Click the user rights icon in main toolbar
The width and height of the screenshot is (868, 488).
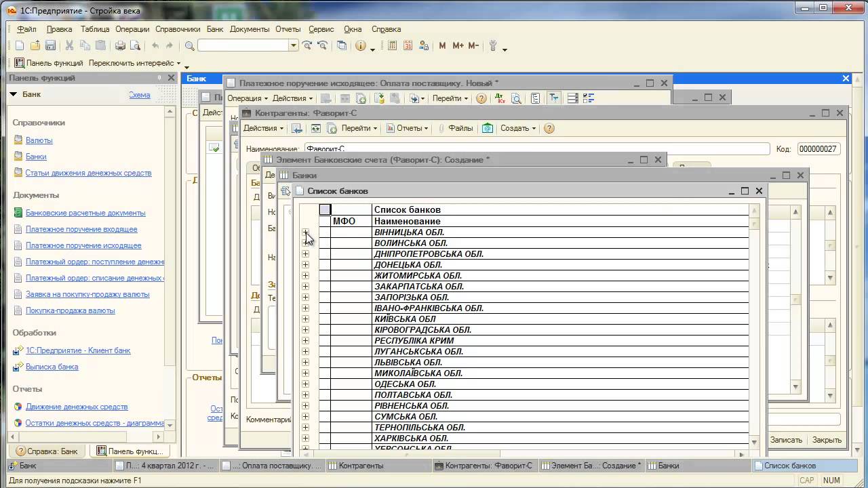coord(425,45)
